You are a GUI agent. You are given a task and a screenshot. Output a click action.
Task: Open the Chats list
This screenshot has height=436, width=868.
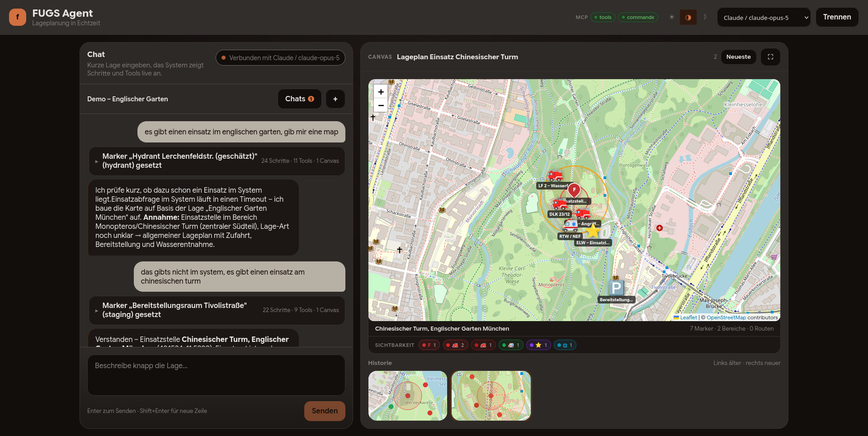299,99
